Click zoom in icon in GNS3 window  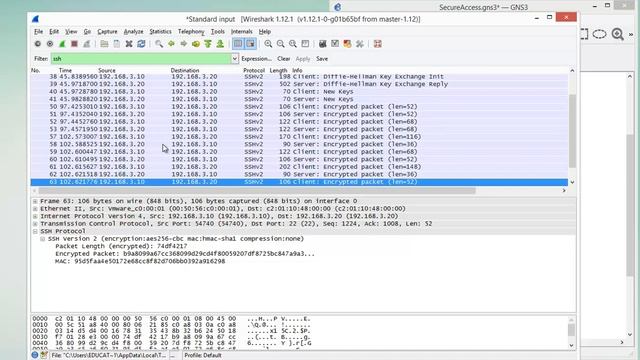(x=617, y=34)
